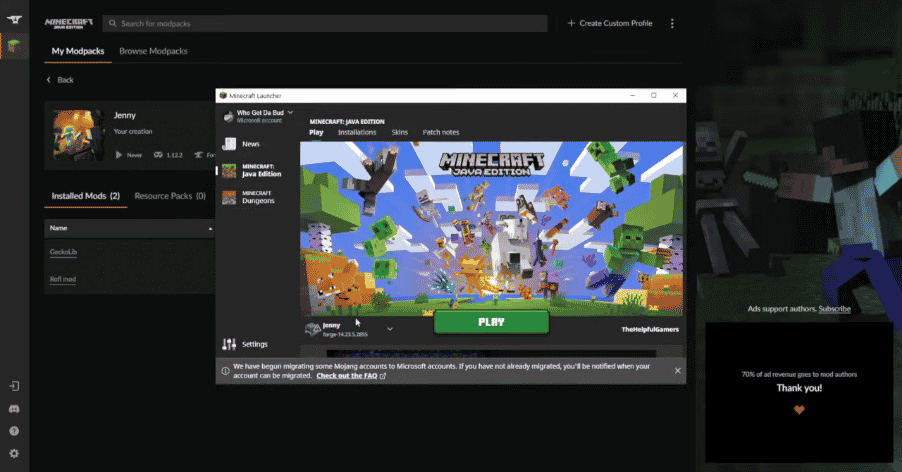Click the plus icon beside Create Custom Profile
The image size is (902, 472).
571,24
